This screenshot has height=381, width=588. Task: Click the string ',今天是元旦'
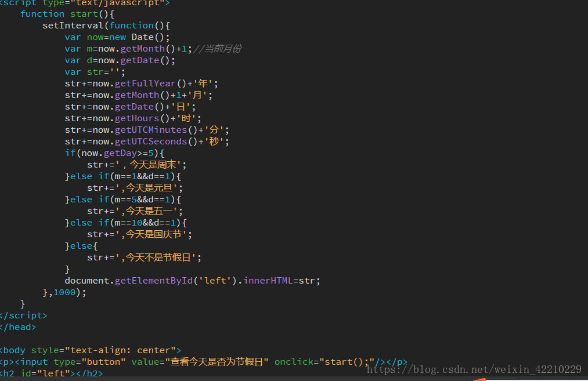click(x=147, y=188)
